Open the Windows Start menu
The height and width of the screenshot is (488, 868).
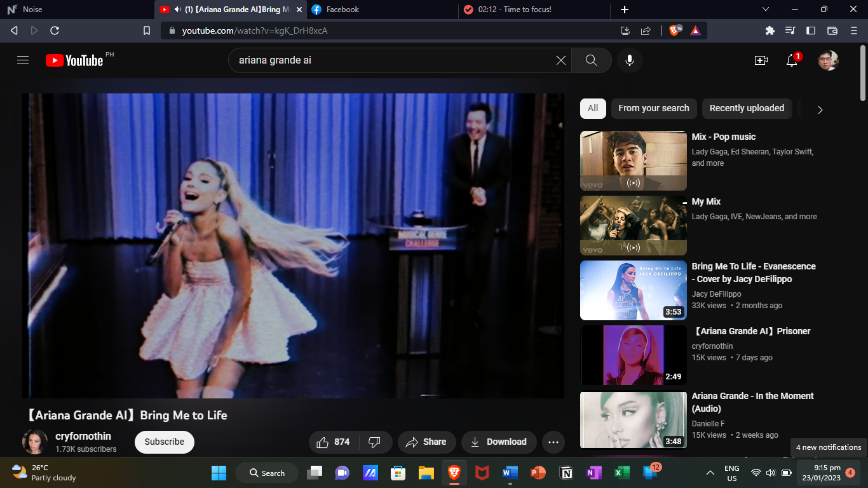point(219,473)
